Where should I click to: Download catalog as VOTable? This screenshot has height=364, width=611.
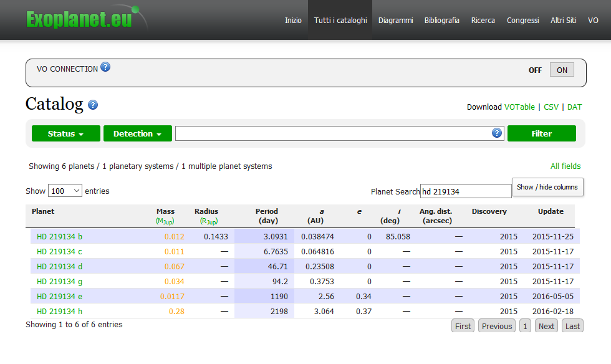coord(519,107)
